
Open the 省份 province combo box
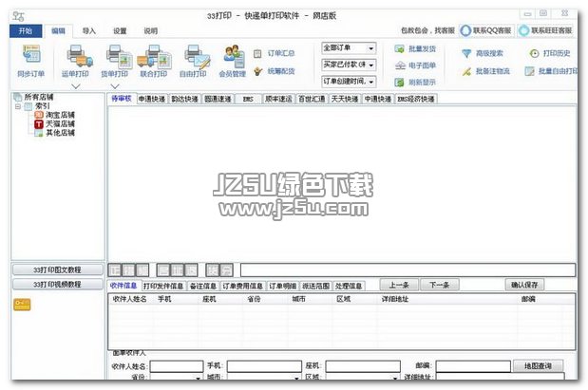(177, 377)
